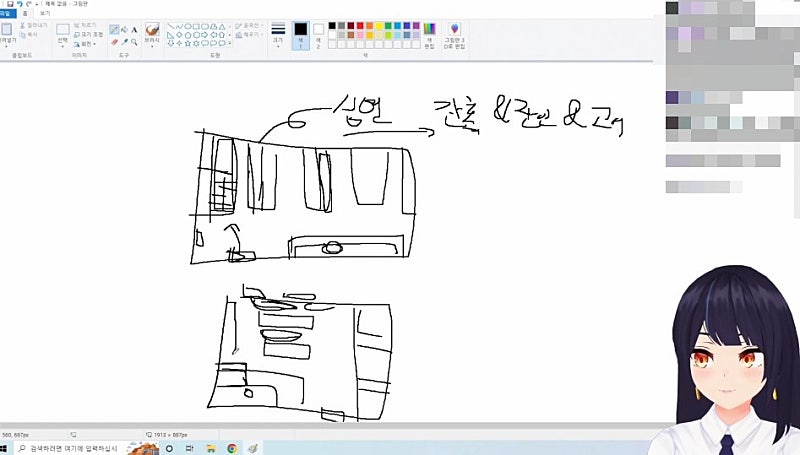Choose the Five-point star shape

(x=188, y=44)
